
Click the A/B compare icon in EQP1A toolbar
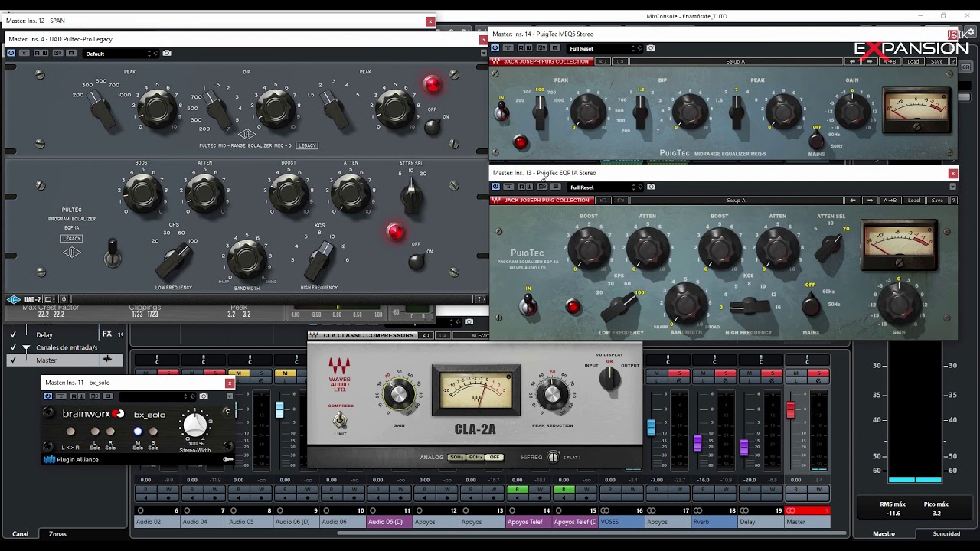pyautogui.click(x=542, y=187)
